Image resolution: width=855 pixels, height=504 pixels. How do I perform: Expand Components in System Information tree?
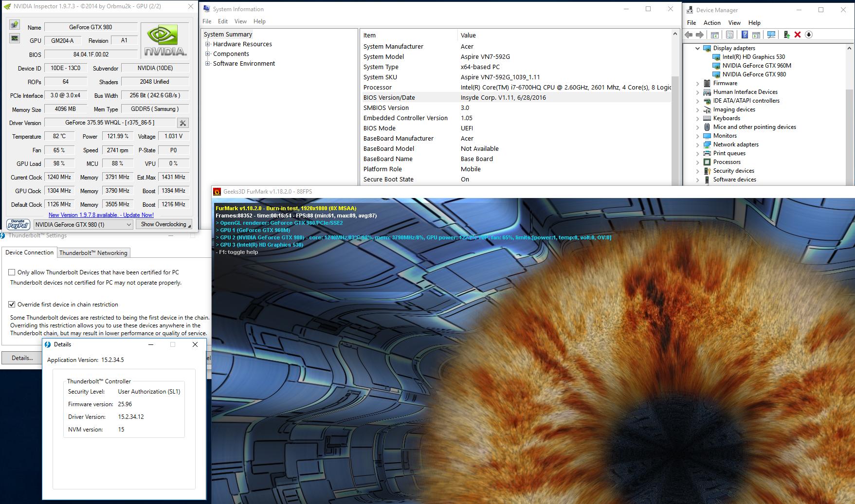pos(208,54)
